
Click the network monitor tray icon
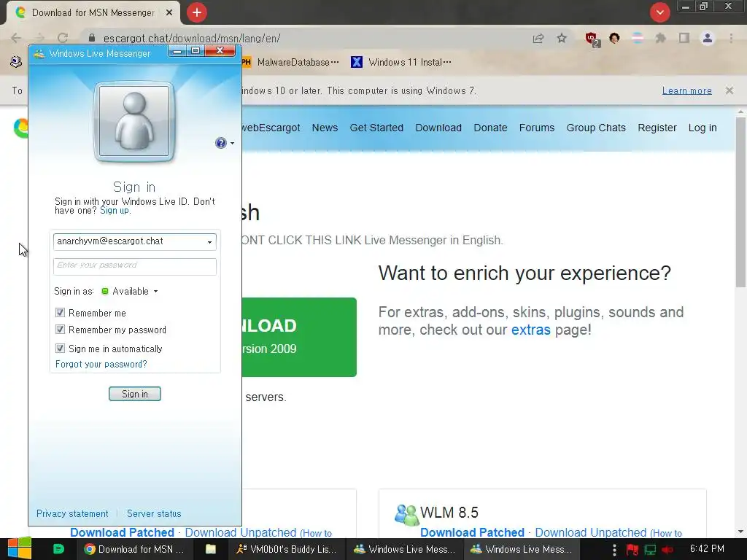click(650, 550)
